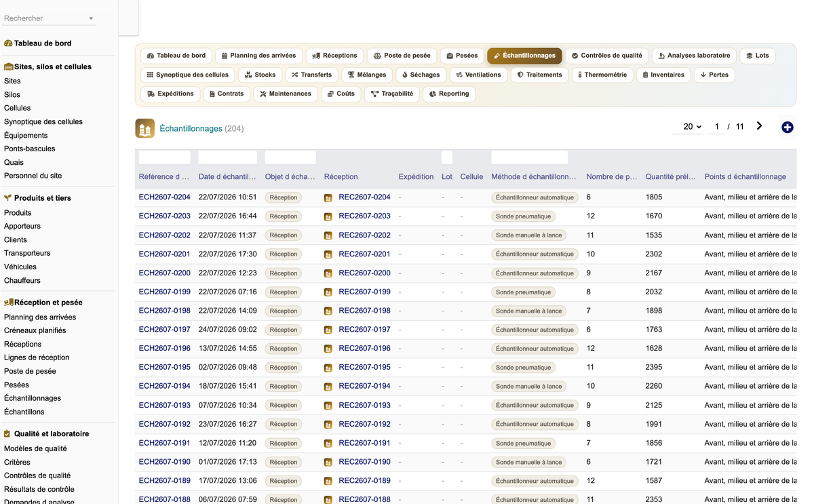The image size is (814, 504).
Task: Click the reception icon beside REC2607-0191
Action: (328, 444)
